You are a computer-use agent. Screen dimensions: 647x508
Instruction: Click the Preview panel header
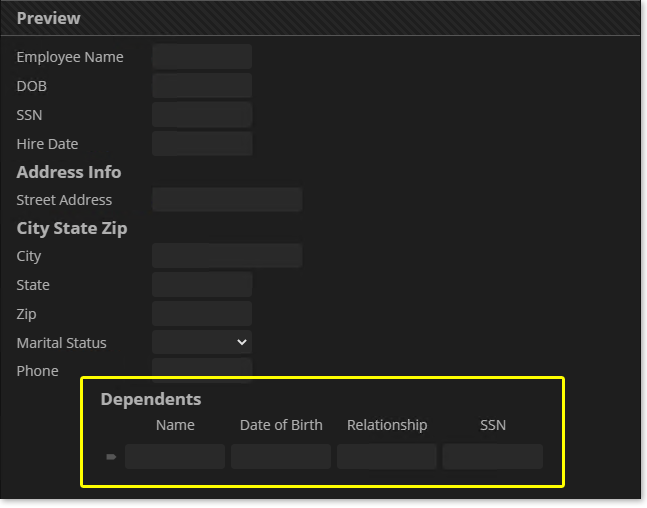pos(320,18)
